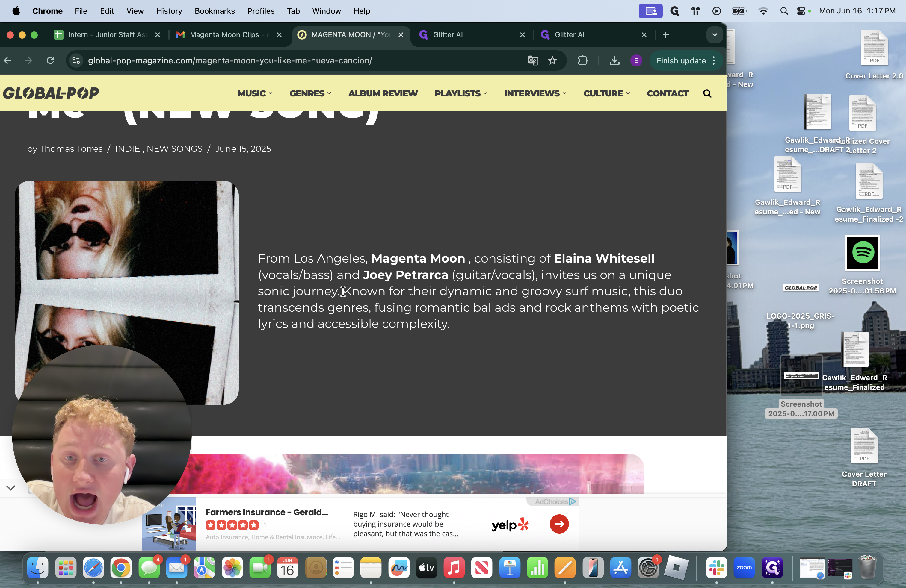Open Glitter AI app in dock
Screen dimensions: 906x588
click(772, 568)
